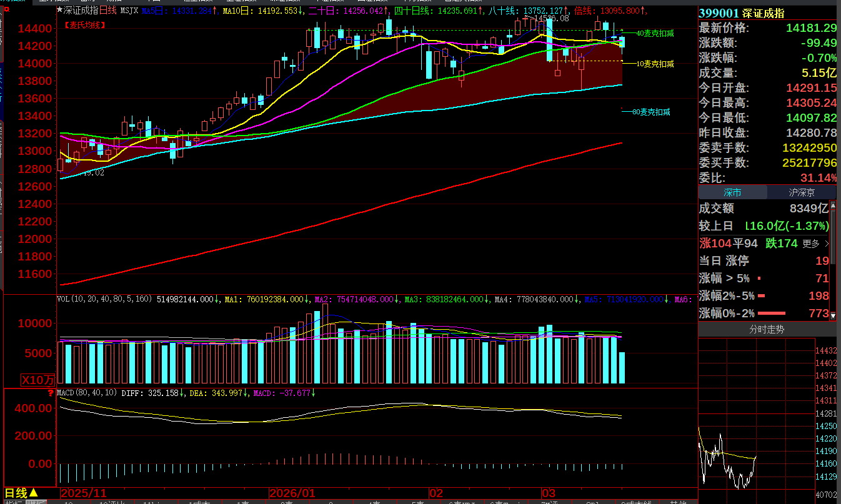The image size is (841, 504).
Task: Click the 麦氏均线 indicator label
Action: [x=85, y=25]
